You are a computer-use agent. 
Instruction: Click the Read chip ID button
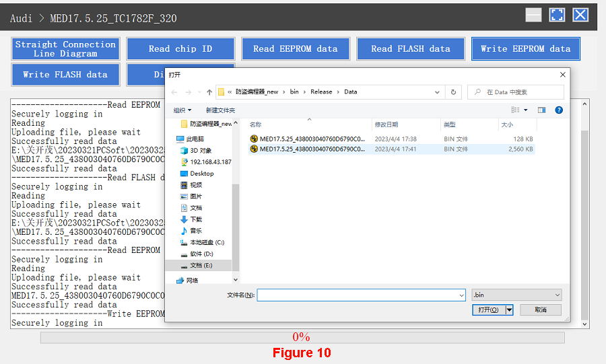click(x=180, y=48)
